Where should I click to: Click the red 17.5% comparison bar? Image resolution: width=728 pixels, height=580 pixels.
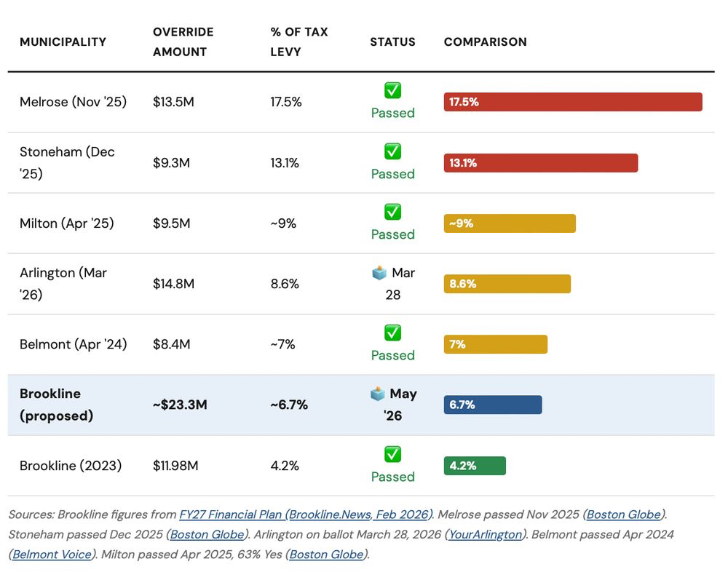[573, 102]
